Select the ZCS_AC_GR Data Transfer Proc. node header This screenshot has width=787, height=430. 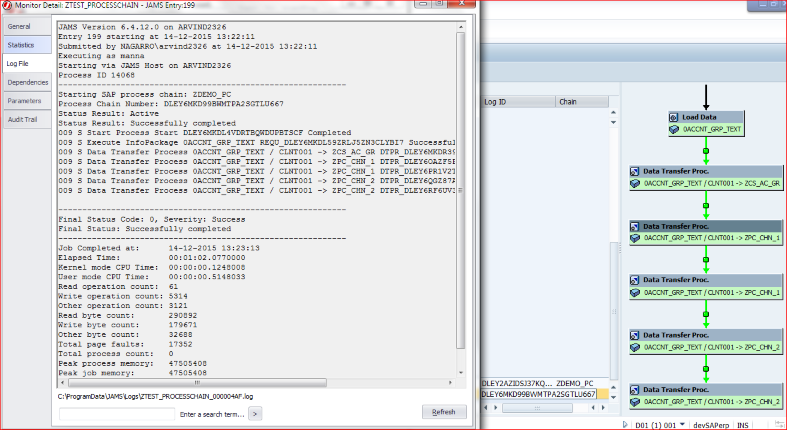click(706, 171)
